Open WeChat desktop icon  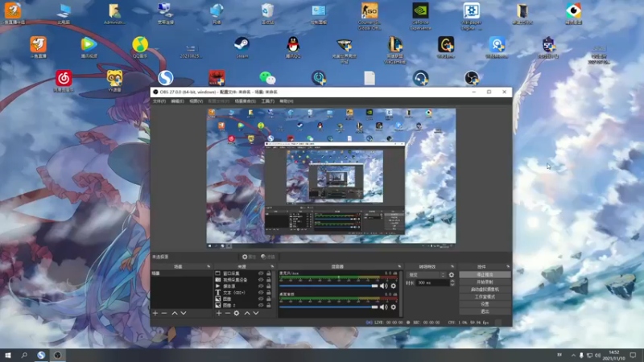pyautogui.click(x=267, y=77)
